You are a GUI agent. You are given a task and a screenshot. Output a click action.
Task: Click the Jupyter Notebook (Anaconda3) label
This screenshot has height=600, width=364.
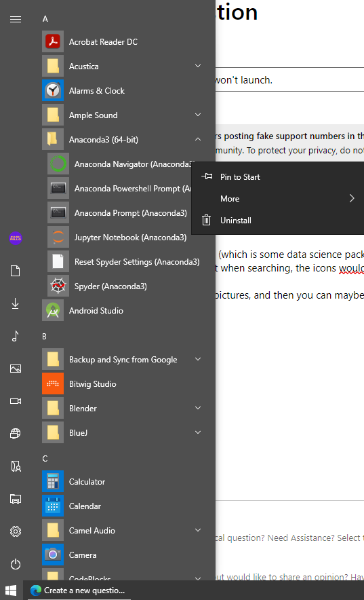(131, 238)
